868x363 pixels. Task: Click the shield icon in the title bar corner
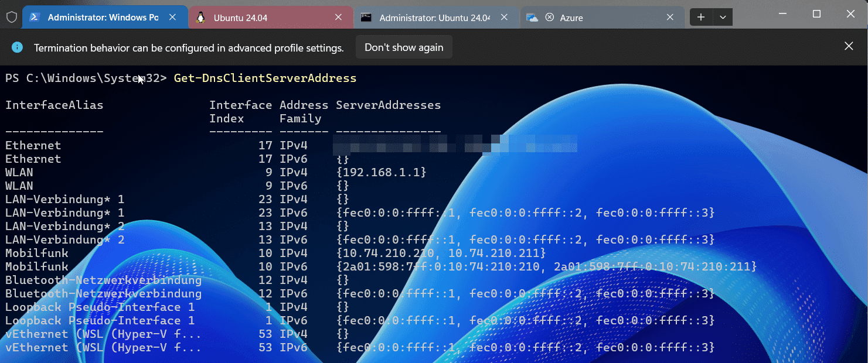11,17
